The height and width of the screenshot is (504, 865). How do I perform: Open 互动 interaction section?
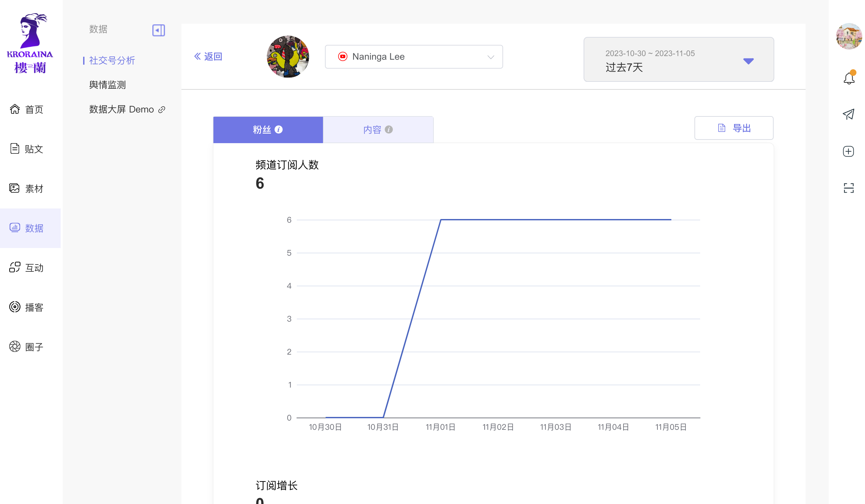[27, 268]
